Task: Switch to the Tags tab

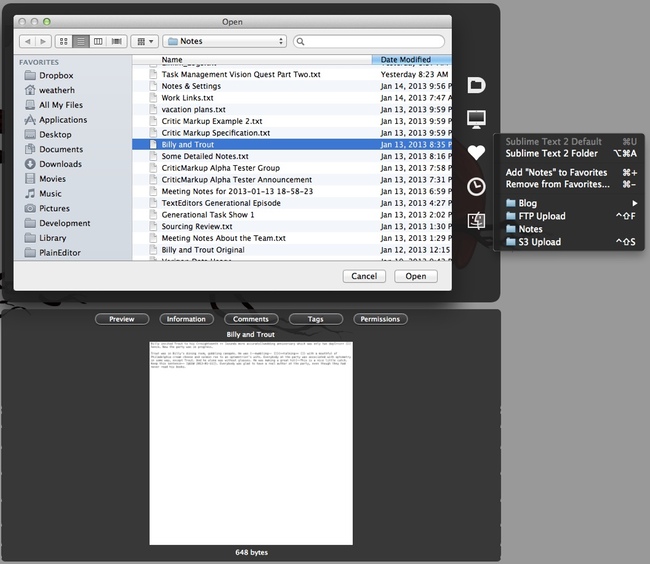Action: coord(315,319)
